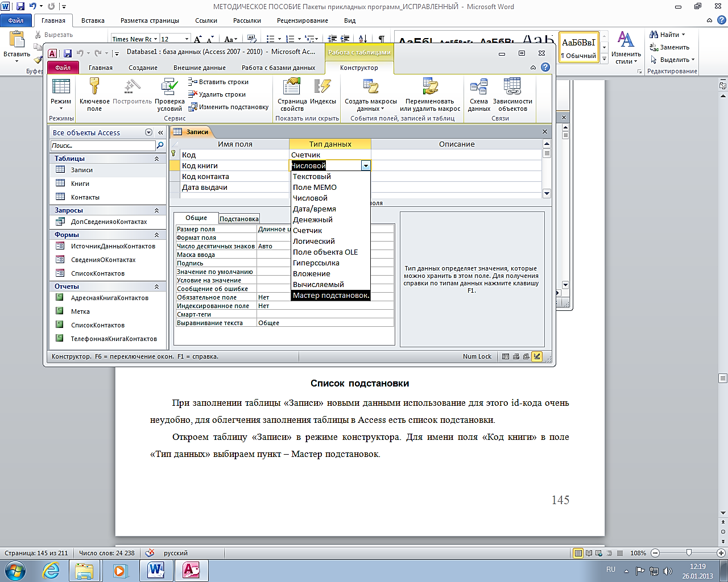728x582 pixels.
Task: Click the Datasheet view icon in Access status bar
Action: tap(506, 357)
